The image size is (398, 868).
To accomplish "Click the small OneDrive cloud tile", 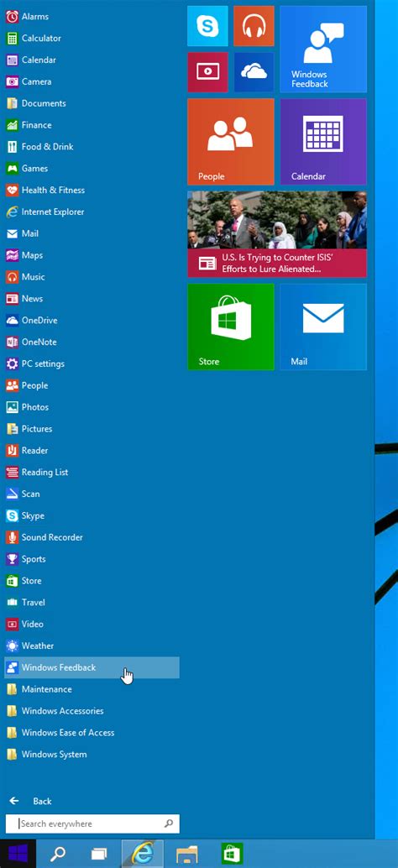I will click(x=254, y=72).
